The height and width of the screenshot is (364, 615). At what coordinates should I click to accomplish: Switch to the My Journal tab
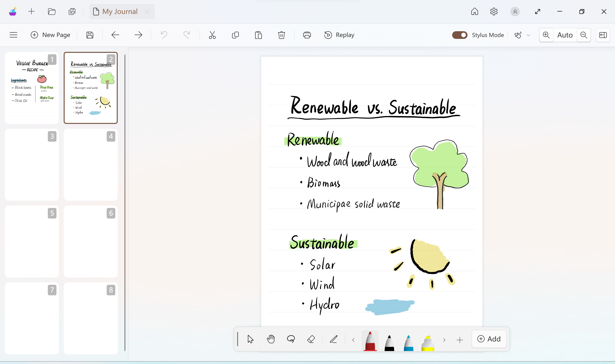click(x=120, y=12)
